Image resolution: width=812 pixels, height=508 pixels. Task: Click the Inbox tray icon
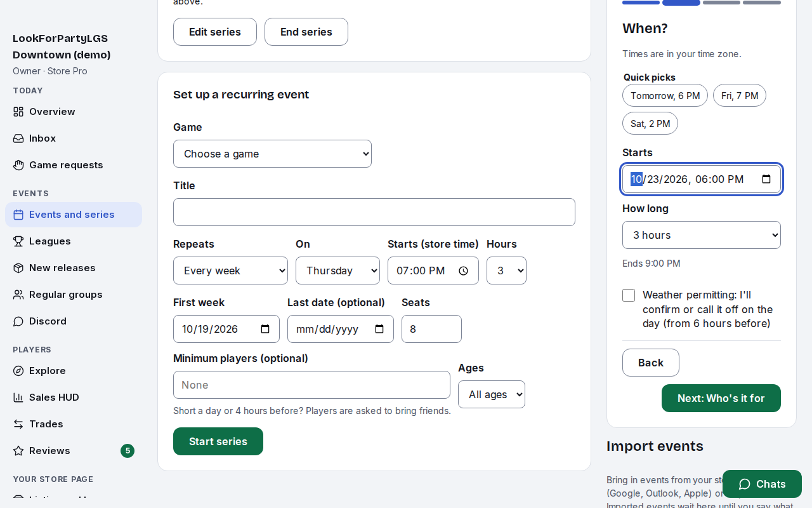point(18,138)
